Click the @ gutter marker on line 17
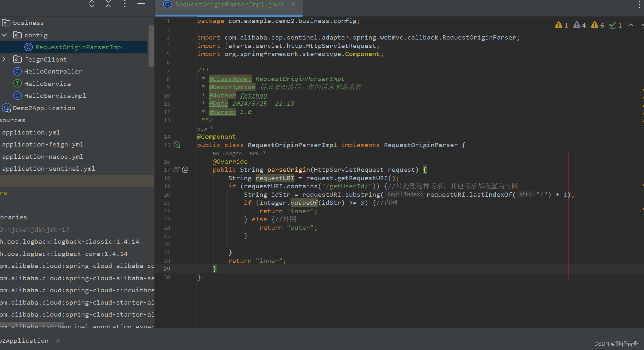The width and height of the screenshot is (644, 350). [x=185, y=169]
